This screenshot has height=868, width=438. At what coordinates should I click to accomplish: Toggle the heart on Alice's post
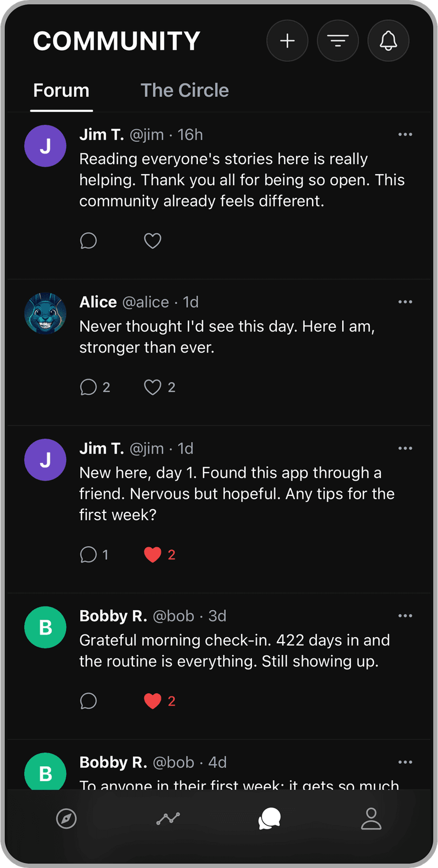point(152,387)
